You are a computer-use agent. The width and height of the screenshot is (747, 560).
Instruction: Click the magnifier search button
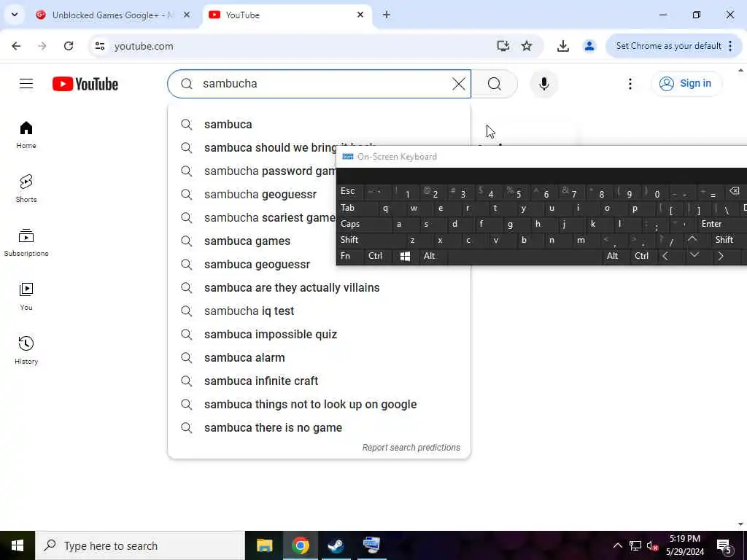(495, 84)
